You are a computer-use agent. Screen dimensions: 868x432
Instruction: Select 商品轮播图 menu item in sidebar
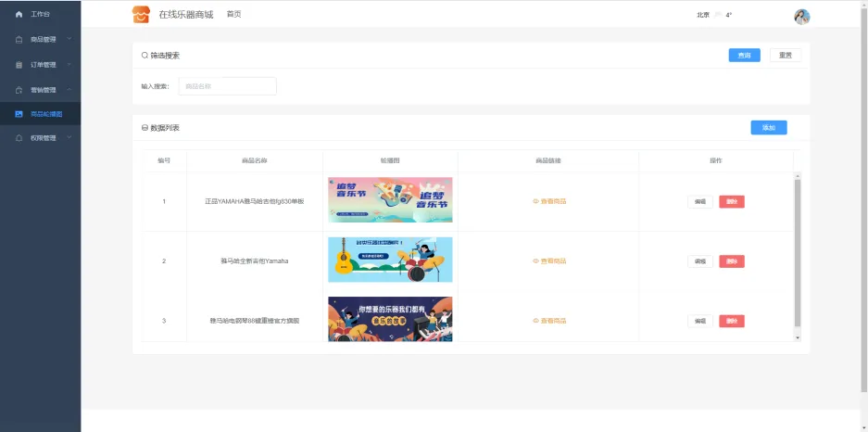46,114
